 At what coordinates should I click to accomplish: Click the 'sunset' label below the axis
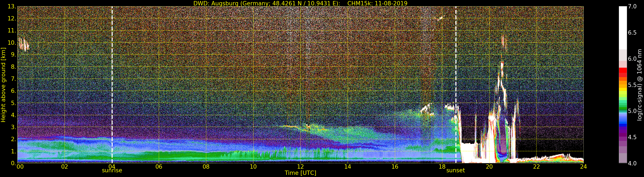tap(456, 171)
